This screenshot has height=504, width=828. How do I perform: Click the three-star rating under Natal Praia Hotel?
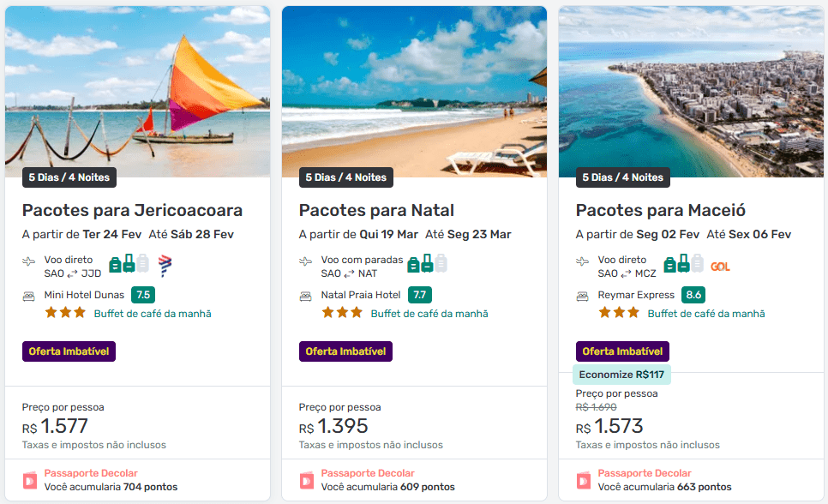(342, 313)
